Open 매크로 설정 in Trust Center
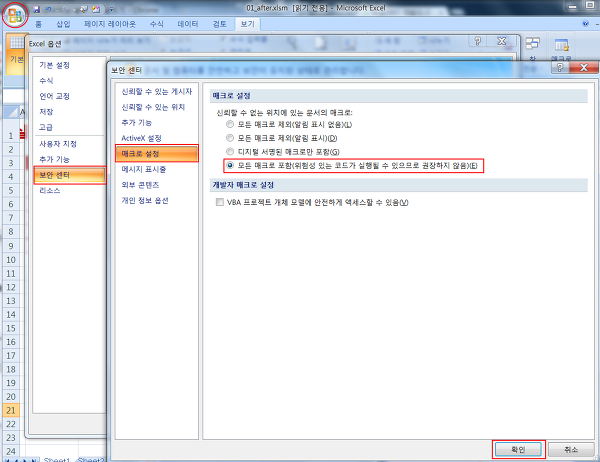Viewport: 600px width, 462px height. (157, 154)
